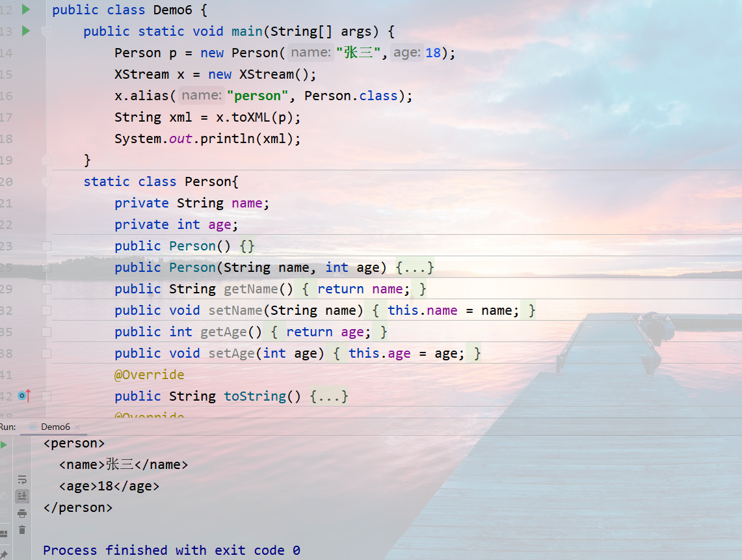Click </person> closing tag in console
Screen dimensions: 742x560
[78, 507]
